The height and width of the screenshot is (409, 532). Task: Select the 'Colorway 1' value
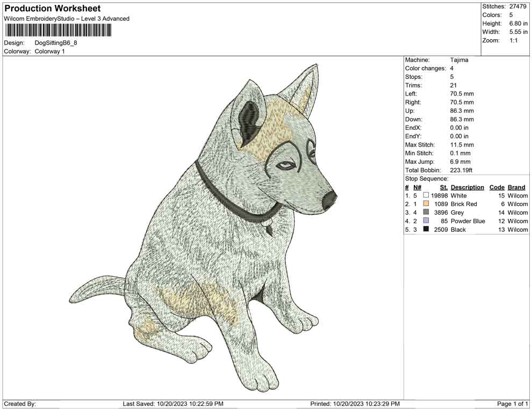(x=49, y=52)
